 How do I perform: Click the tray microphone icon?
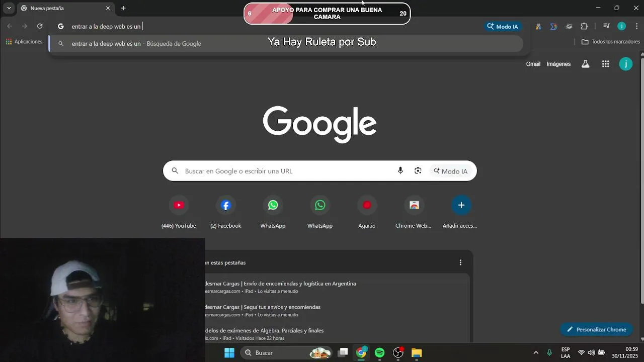click(549, 353)
